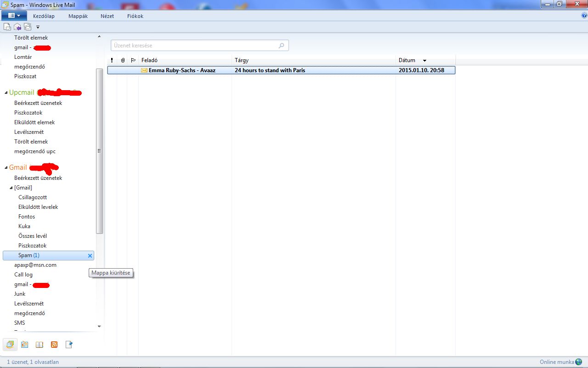Open Összes levél folder
This screenshot has height=368, width=588.
point(33,236)
